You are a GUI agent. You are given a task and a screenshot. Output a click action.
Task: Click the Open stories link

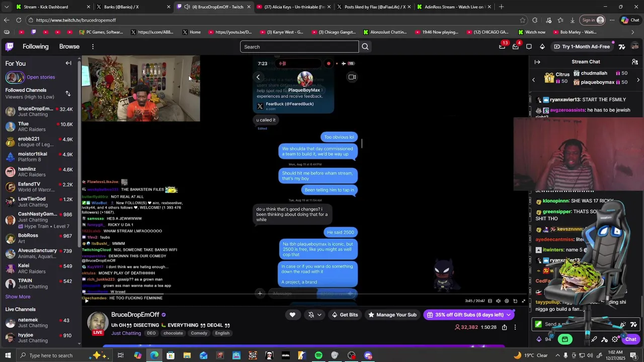41,77
